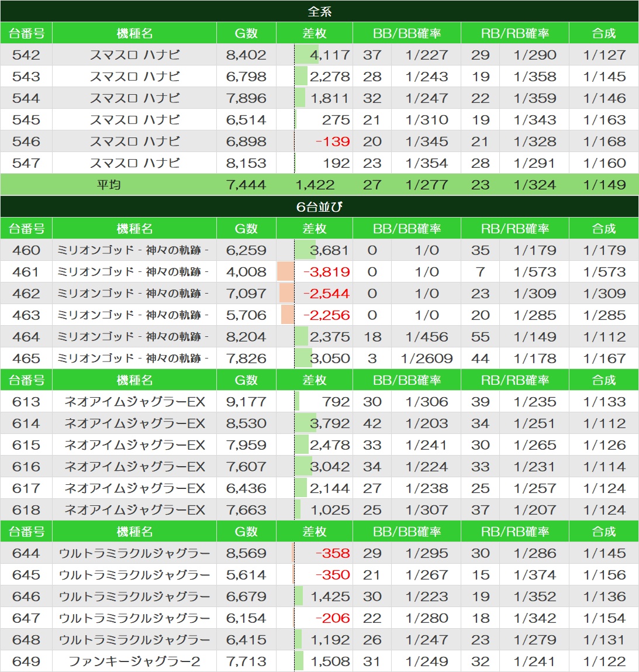Click the ウルトラミラクルジャグラー name in row 646

[134, 597]
